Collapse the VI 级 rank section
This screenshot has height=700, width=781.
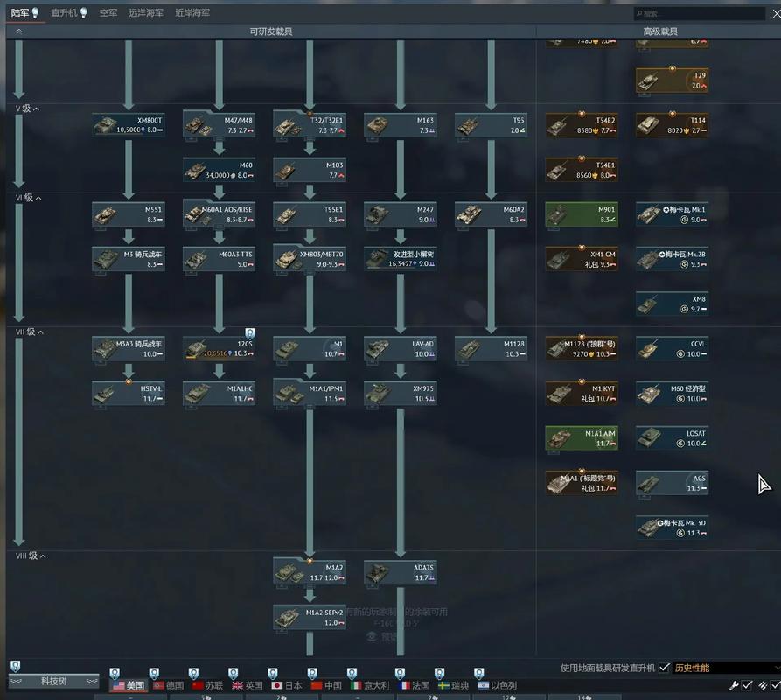(x=28, y=198)
